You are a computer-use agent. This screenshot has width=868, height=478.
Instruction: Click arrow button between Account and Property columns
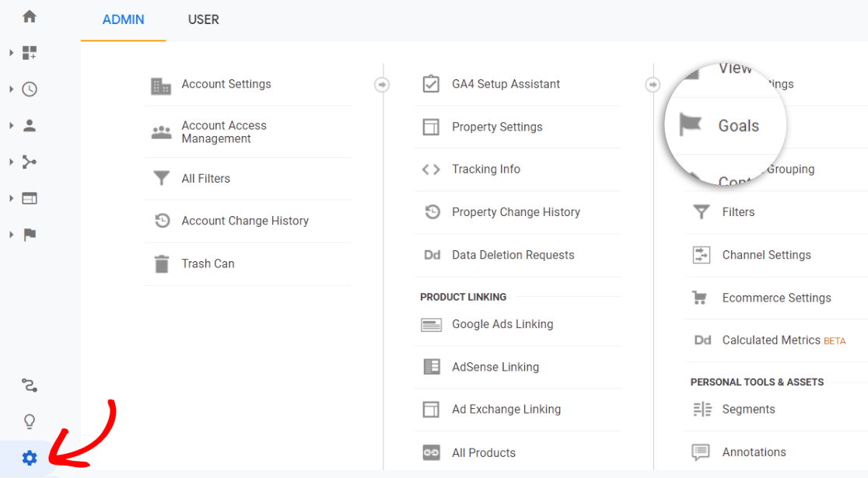point(382,85)
